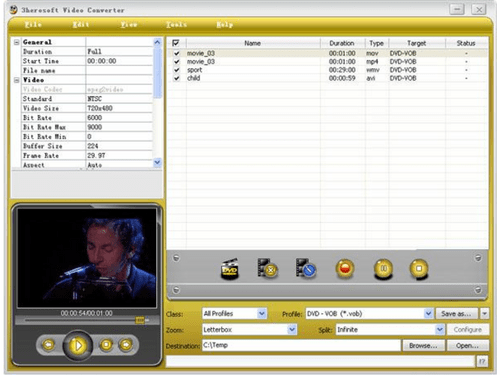
Task: Open the Class All Profiles dropdown
Action: [262, 313]
